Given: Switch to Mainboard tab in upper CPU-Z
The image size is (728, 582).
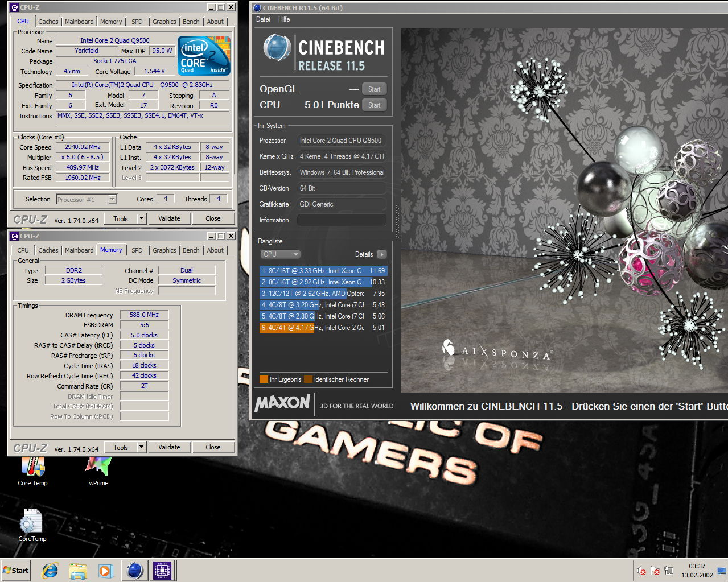Looking at the screenshot, I should pyautogui.click(x=79, y=22).
